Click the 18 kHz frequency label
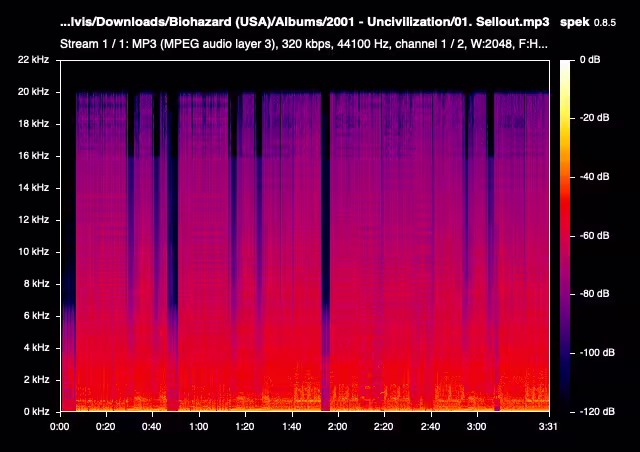 [x=33, y=124]
